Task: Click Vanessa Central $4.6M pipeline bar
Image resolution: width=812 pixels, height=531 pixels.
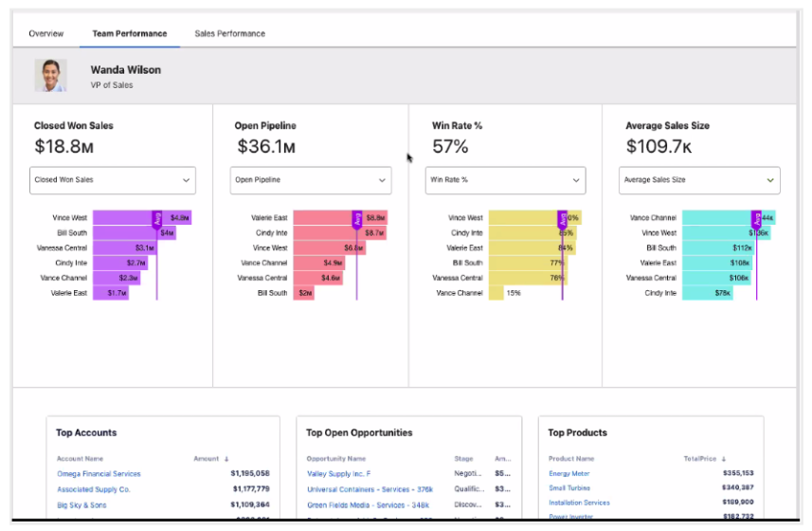Action: pyautogui.click(x=317, y=278)
